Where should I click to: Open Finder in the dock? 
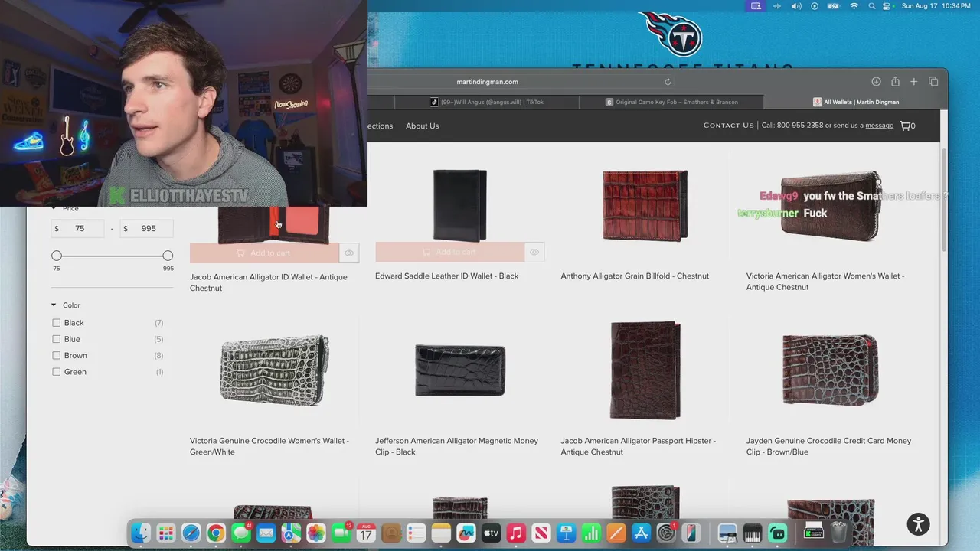pyautogui.click(x=141, y=533)
